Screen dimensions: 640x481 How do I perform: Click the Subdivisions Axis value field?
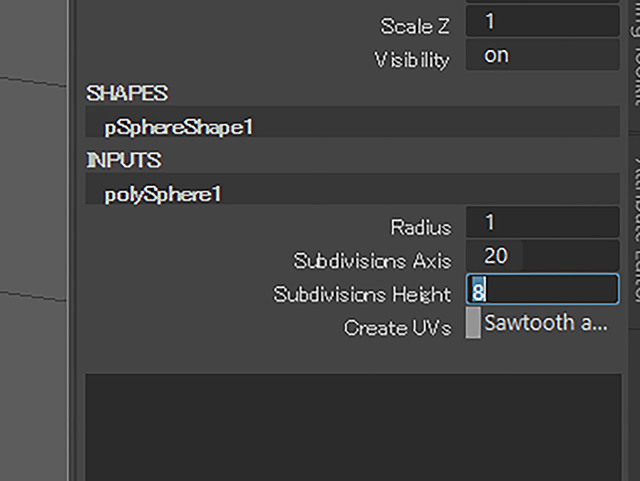pos(542,256)
